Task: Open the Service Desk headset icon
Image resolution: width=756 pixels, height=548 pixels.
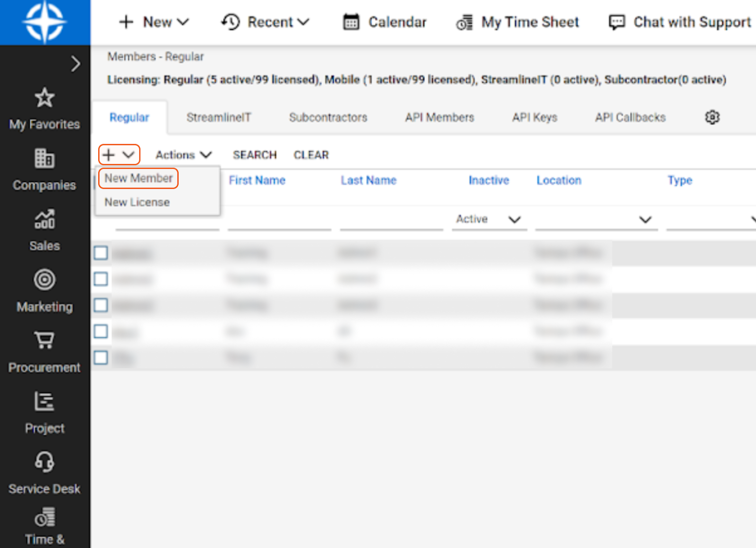Action: pos(44,462)
